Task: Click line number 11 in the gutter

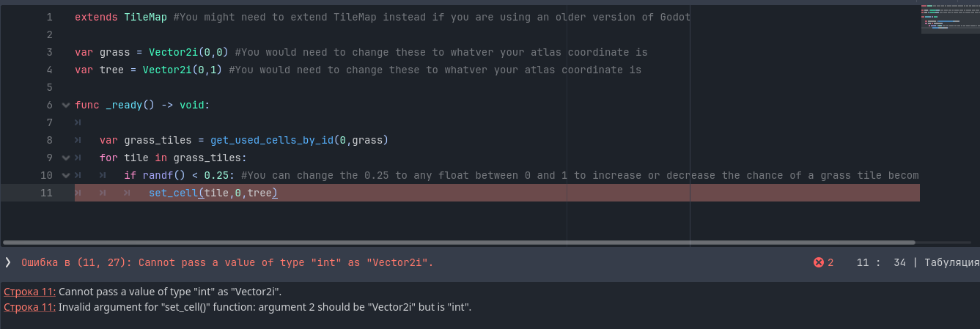Action: [x=46, y=193]
